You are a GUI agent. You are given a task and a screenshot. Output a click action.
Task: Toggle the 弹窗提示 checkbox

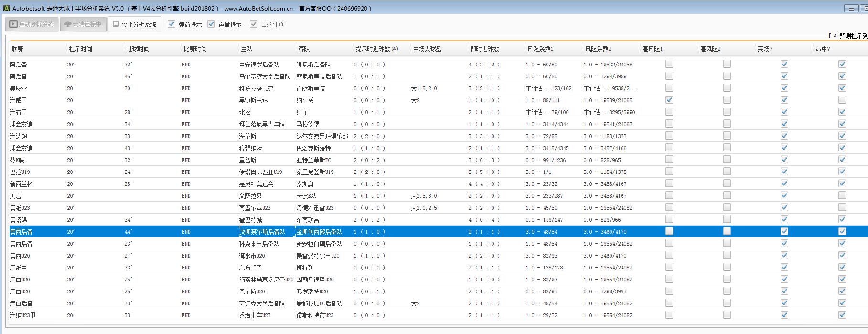(171, 24)
